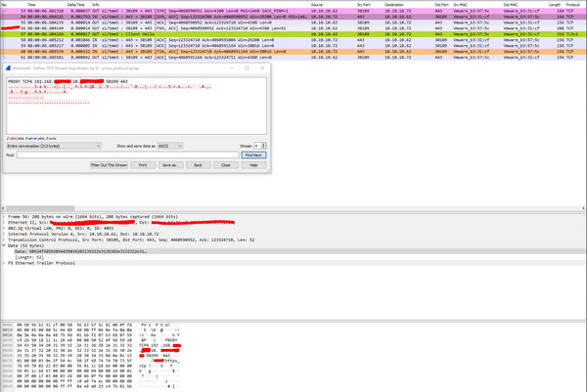Select packet 53 with [SYN] flag
Screen dimensions: 587x392
click(293, 11)
